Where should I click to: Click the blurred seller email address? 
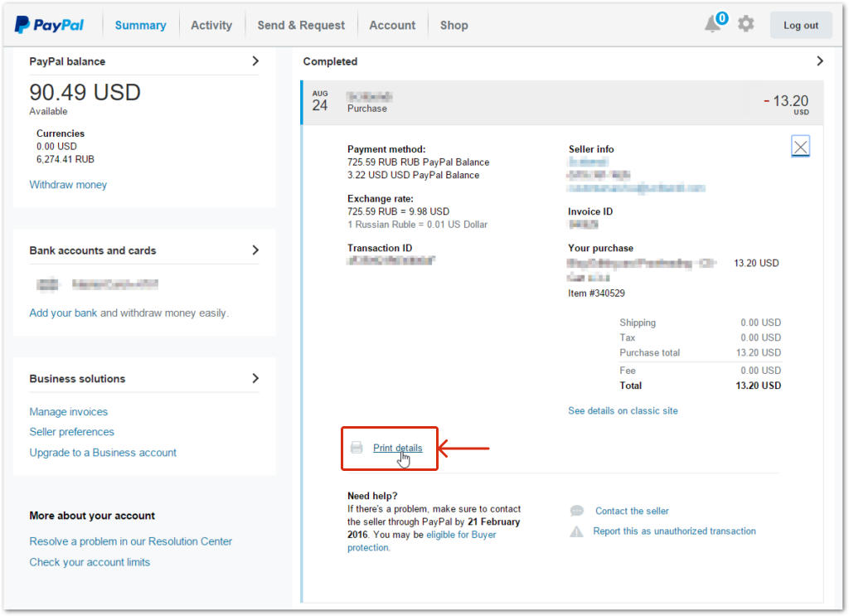636,188
